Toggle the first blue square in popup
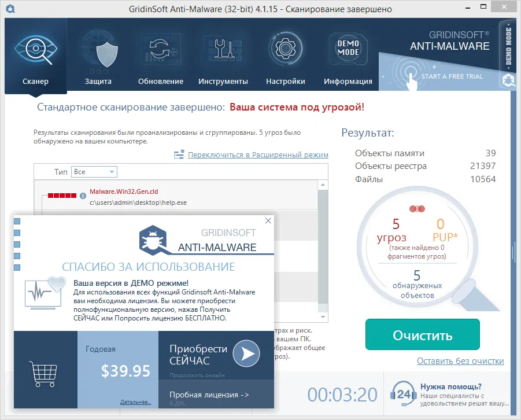 (x=17, y=221)
